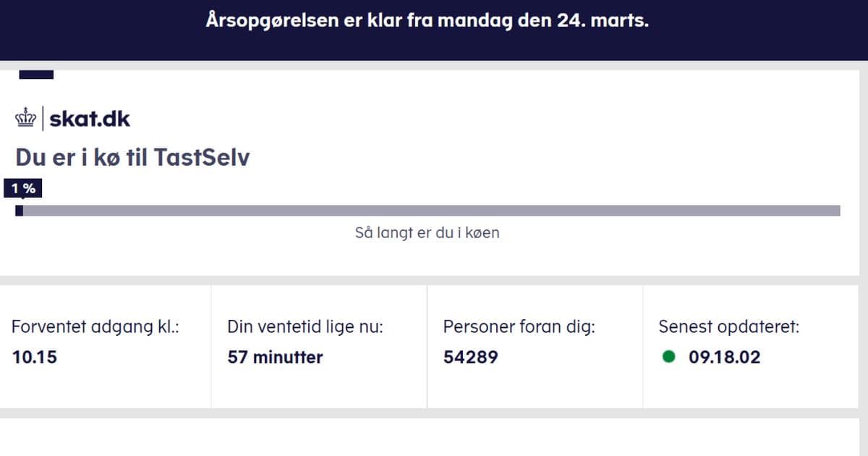Click the skat.dk logo text
Viewport: 868px width, 456px height.
(90, 119)
